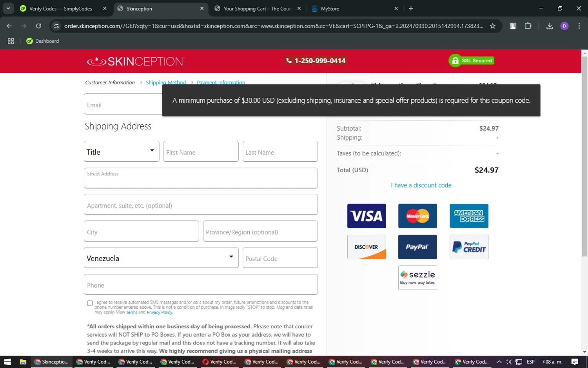Open Chrome three-dot menu
The height and width of the screenshot is (368, 588).
point(579,26)
